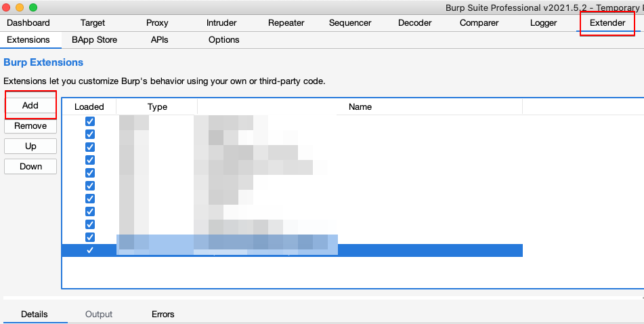644x324 pixels.
Task: Select the Logger tab
Action: pos(543,22)
